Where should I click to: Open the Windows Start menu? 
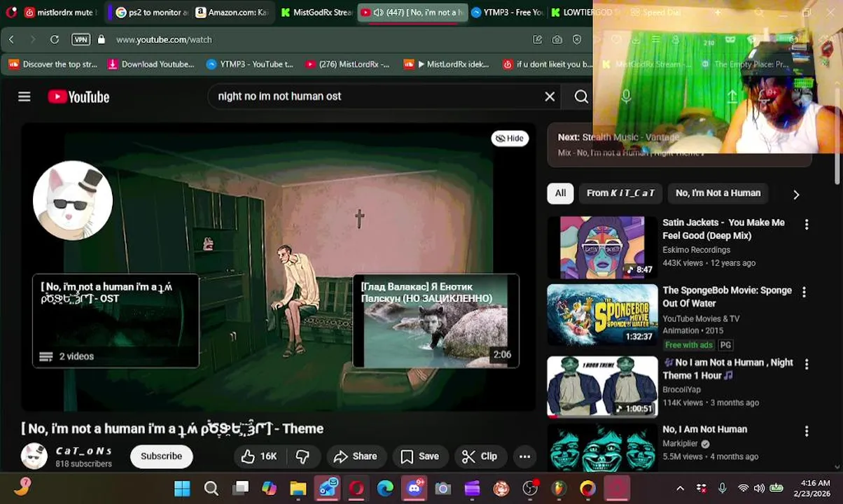click(x=182, y=489)
